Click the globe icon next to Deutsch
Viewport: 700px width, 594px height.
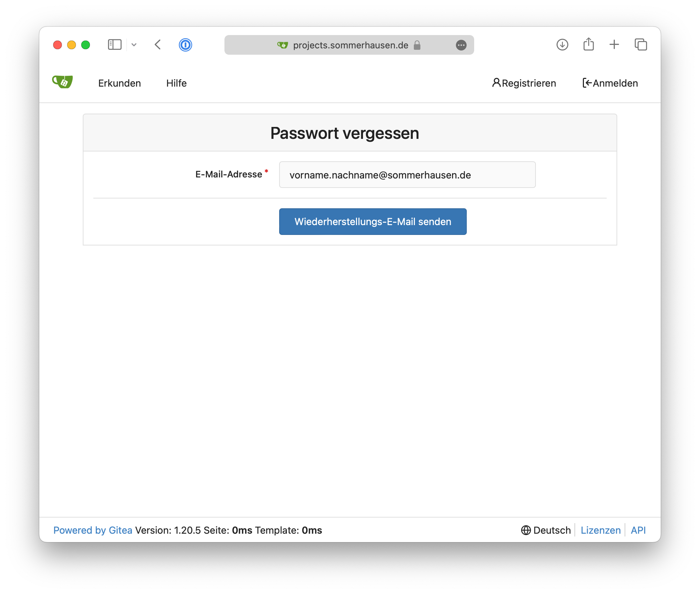pyautogui.click(x=526, y=530)
